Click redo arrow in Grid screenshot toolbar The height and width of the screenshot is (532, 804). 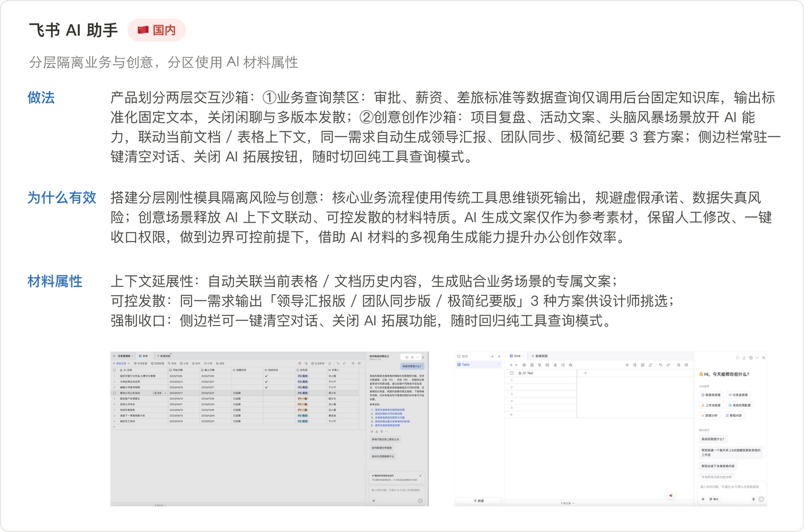(x=668, y=365)
